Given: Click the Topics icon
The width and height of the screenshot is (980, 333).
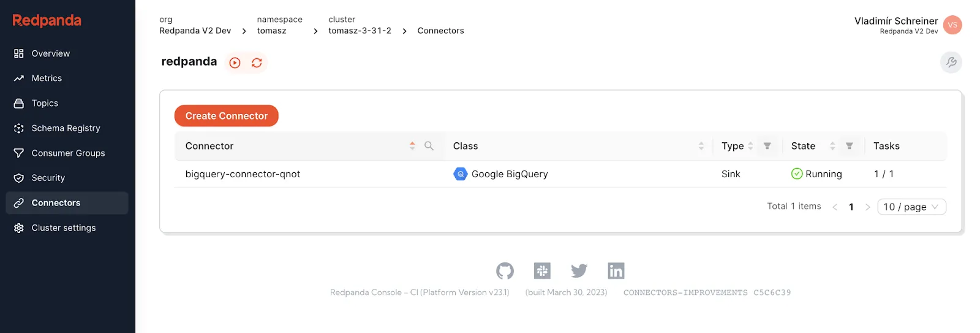Looking at the screenshot, I should click(19, 103).
